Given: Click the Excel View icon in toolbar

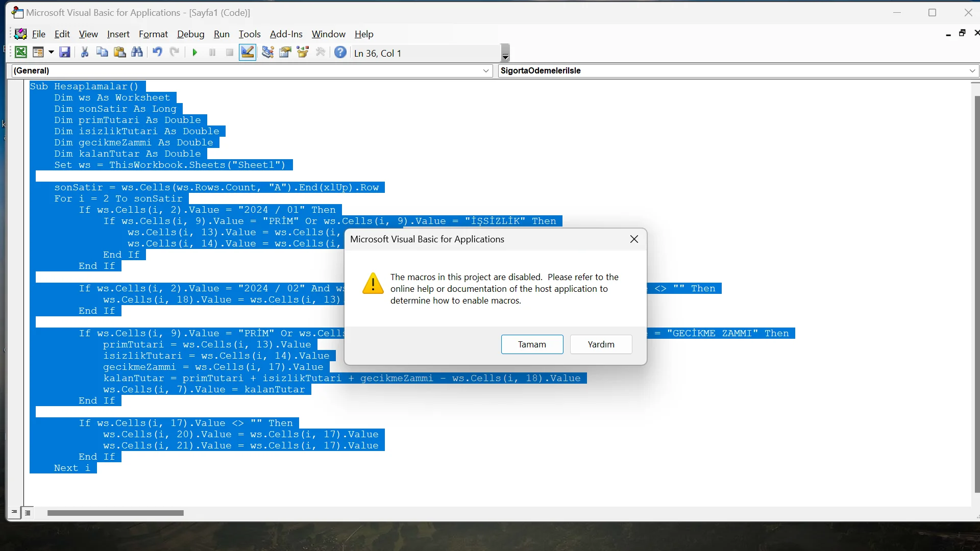Looking at the screenshot, I should tap(21, 53).
